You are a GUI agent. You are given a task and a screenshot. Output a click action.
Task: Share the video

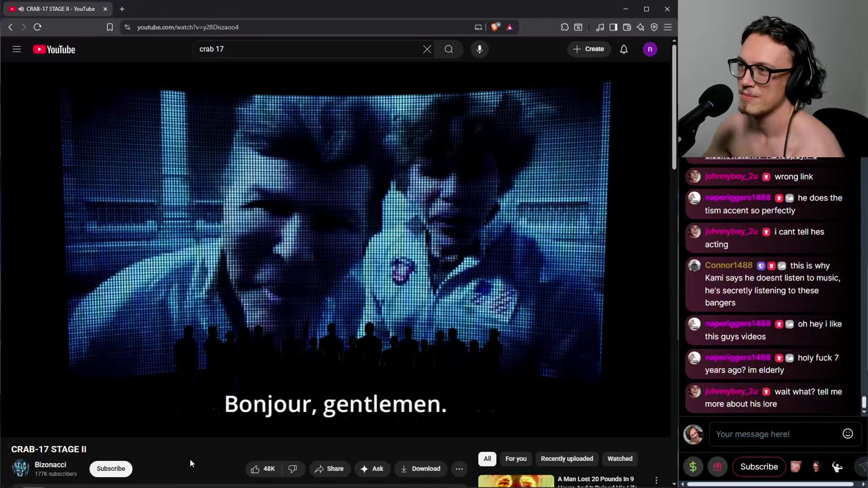330,468
